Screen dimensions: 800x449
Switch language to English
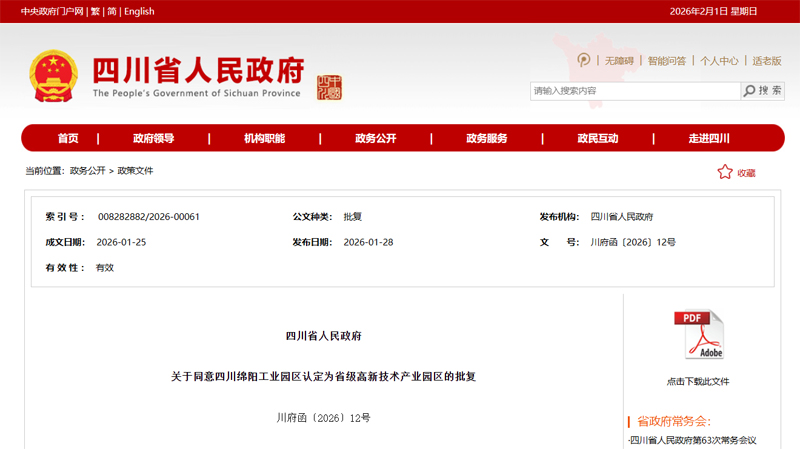pos(139,11)
